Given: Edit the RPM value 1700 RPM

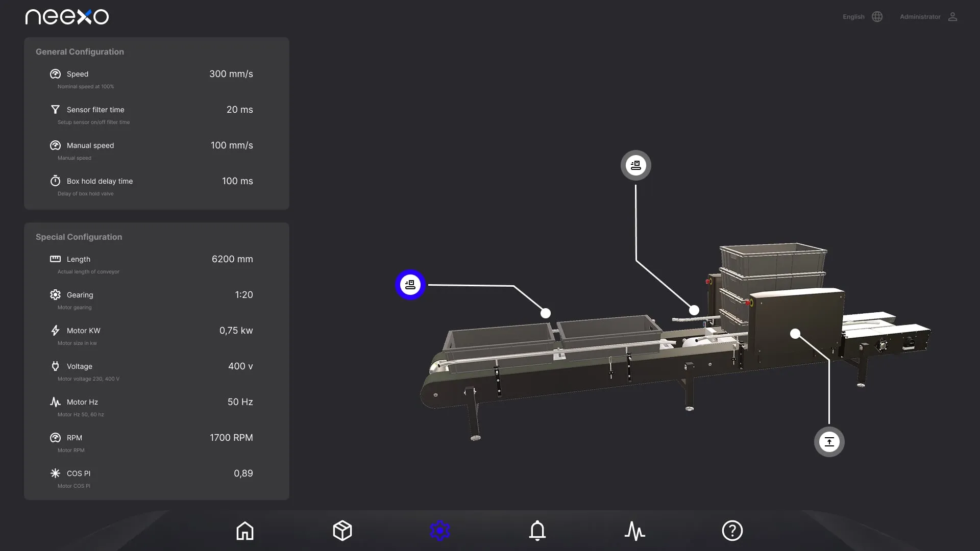Looking at the screenshot, I should pos(231,438).
